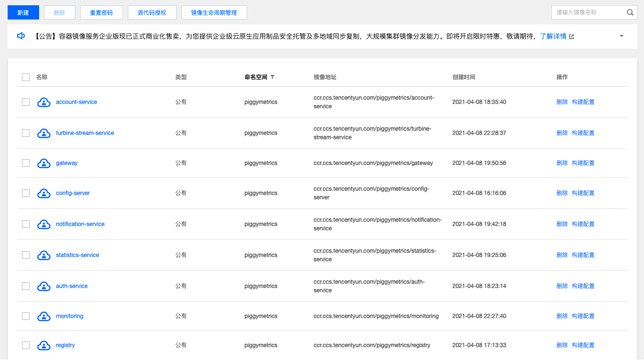
Task: Open the auth-service repository link
Action: [x=72, y=286]
